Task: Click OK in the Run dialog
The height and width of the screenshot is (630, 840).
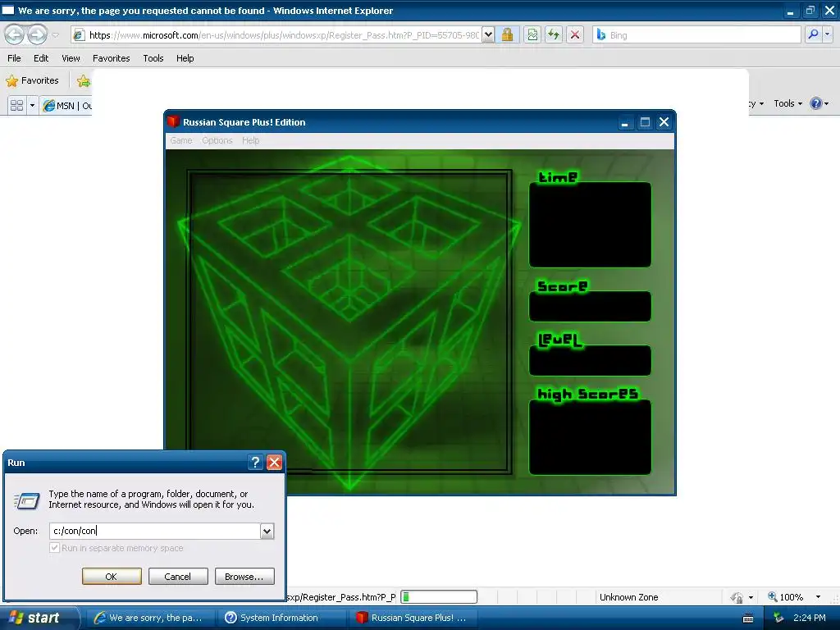Action: click(112, 577)
